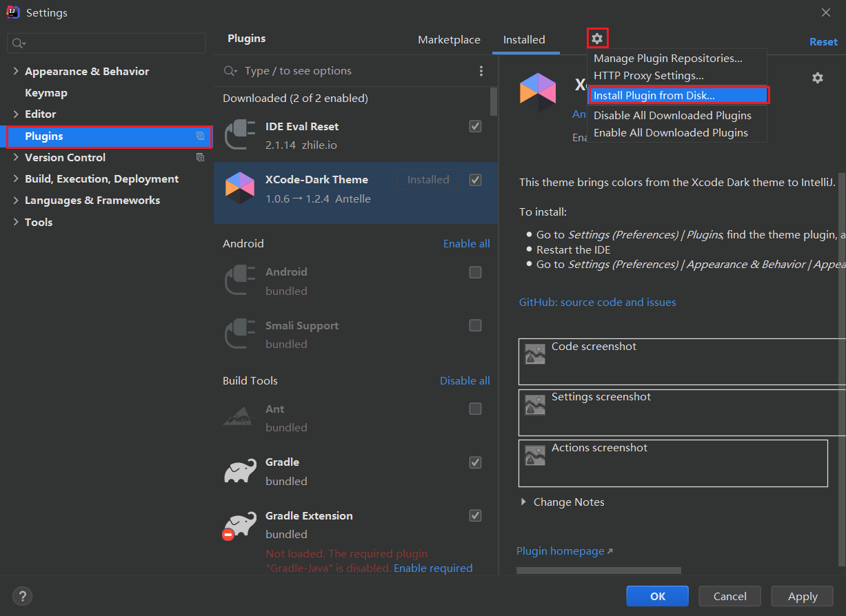Open the Plugin homepage link
Image resolution: width=846 pixels, height=616 pixels.
(565, 551)
